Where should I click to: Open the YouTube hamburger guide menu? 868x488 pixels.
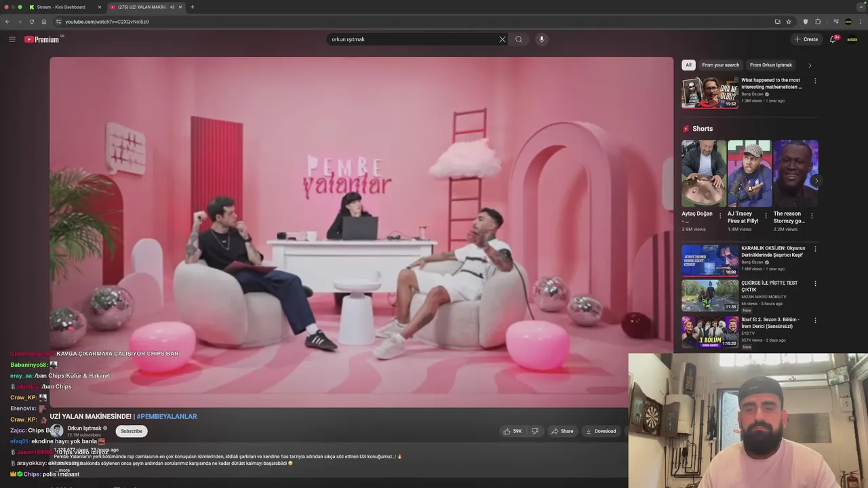tap(12, 39)
